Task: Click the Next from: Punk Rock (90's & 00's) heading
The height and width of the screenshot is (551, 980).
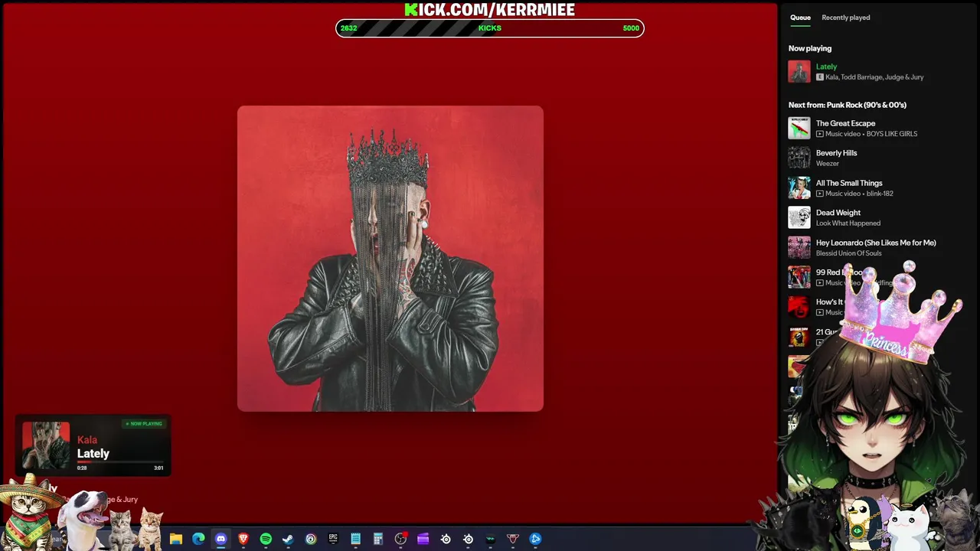Action: point(848,105)
